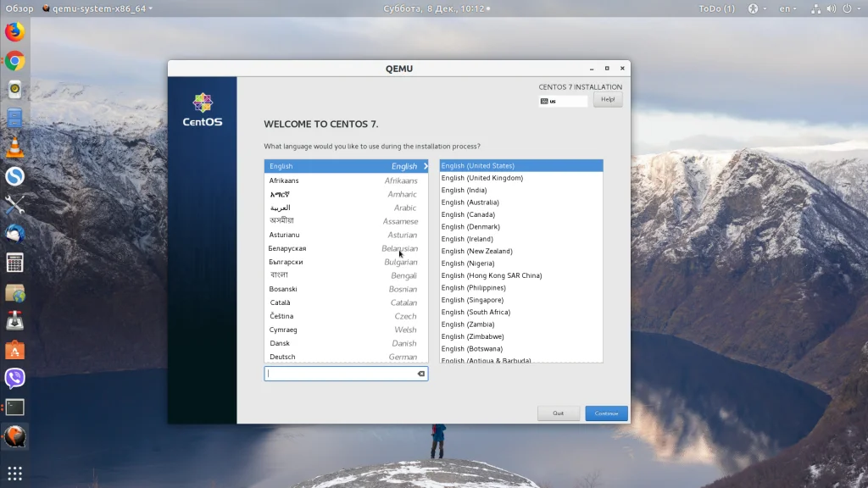The height and width of the screenshot is (488, 868).
Task: Select Deutsch German language row
Action: point(346,357)
